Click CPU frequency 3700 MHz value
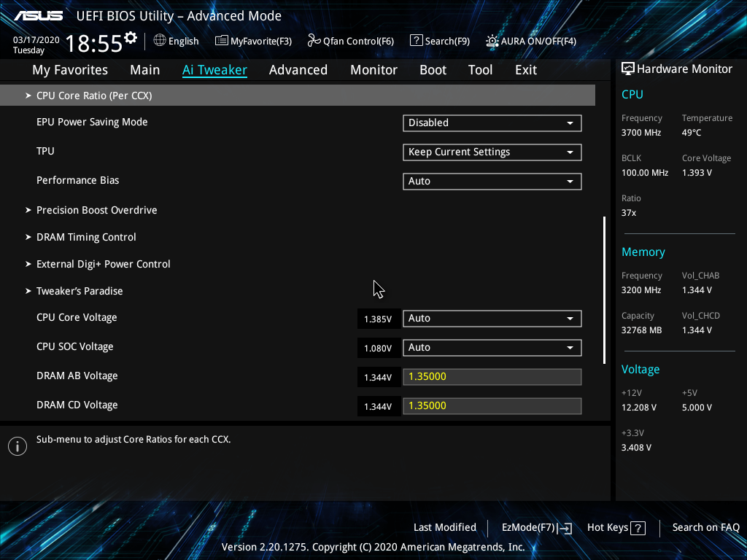 click(641, 133)
